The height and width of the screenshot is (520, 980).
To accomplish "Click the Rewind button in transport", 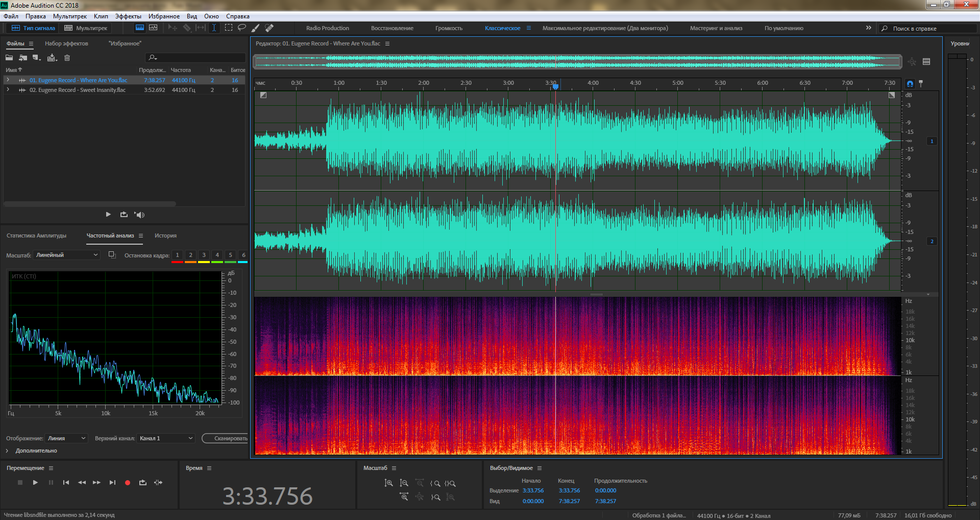I will 82,482.
